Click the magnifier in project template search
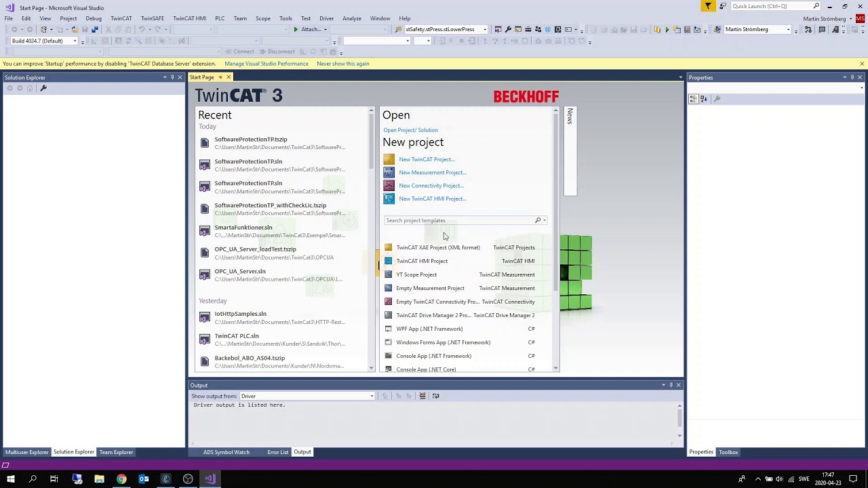The height and width of the screenshot is (488, 868). coord(538,220)
